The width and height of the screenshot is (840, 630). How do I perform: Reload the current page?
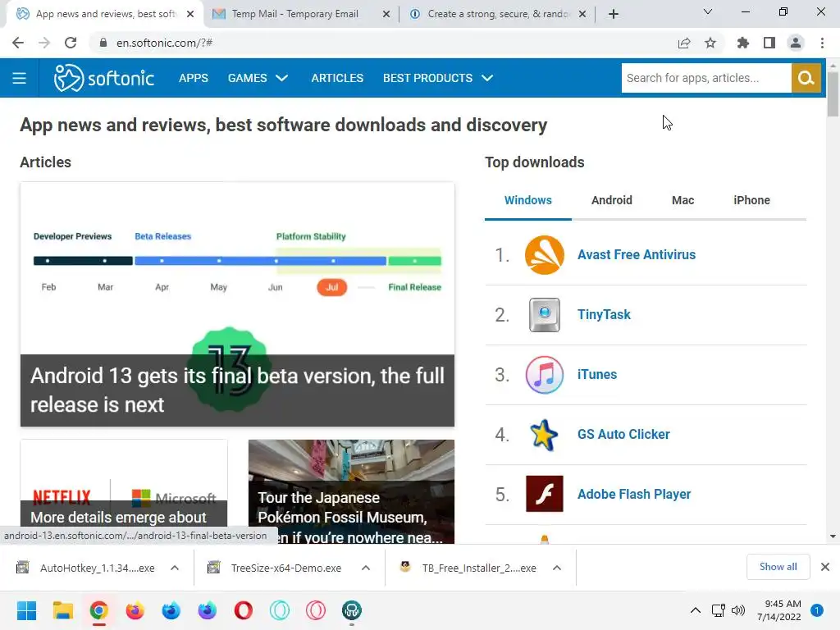[71, 43]
